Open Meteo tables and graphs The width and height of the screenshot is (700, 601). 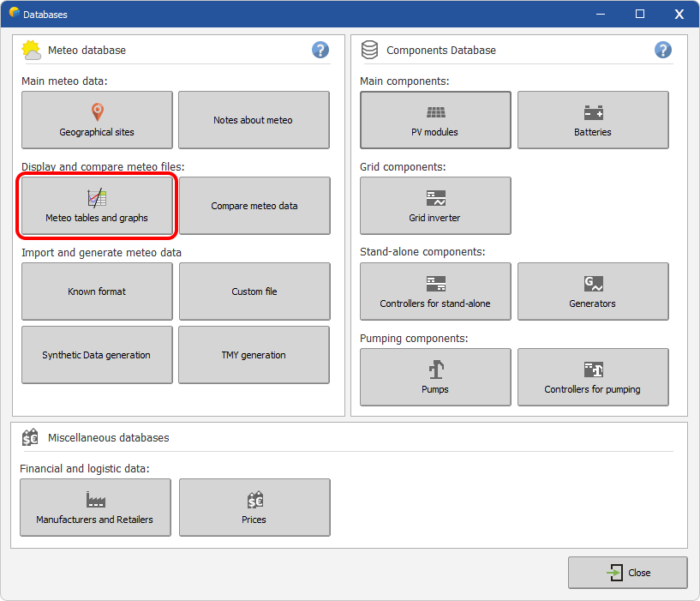[97, 206]
